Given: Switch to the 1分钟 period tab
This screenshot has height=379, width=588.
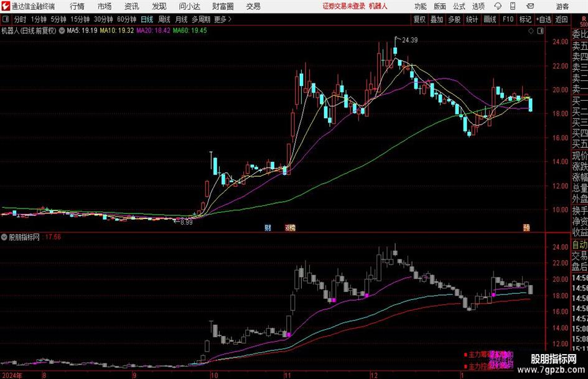Looking at the screenshot, I should pyautogui.click(x=39, y=19).
